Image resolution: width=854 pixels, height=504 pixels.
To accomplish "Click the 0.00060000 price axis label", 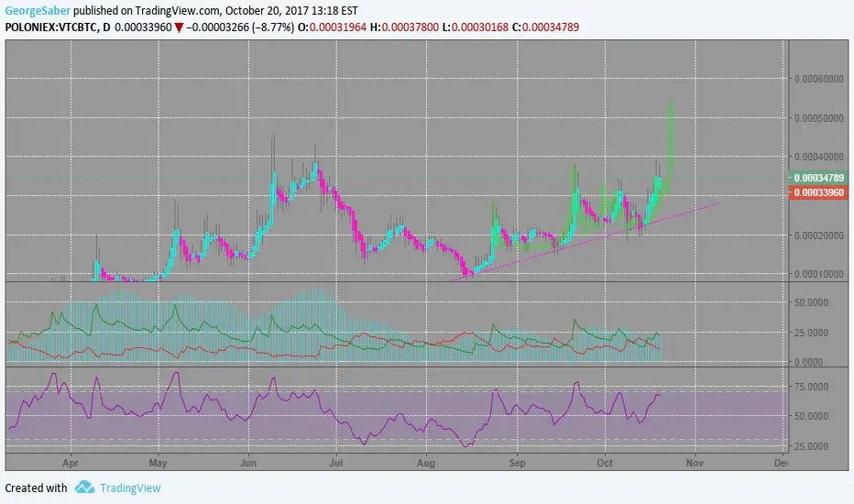I will click(x=818, y=79).
